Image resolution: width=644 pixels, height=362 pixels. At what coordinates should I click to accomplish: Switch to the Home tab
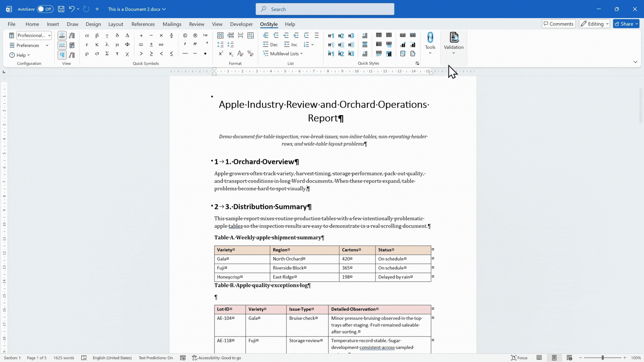[x=32, y=24]
